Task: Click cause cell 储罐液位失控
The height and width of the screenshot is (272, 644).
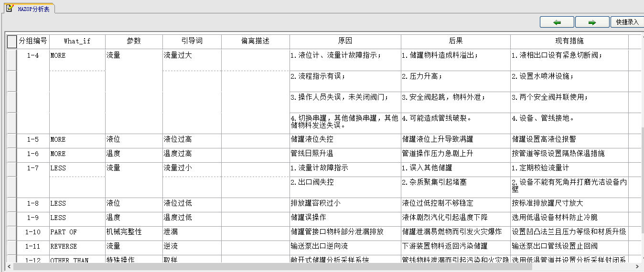Action: [x=345, y=140]
